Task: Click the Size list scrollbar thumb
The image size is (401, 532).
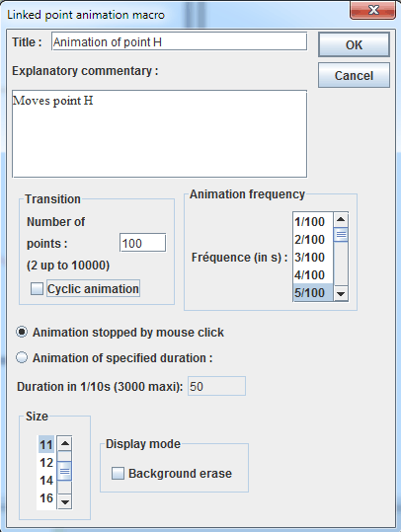Action: (64, 471)
